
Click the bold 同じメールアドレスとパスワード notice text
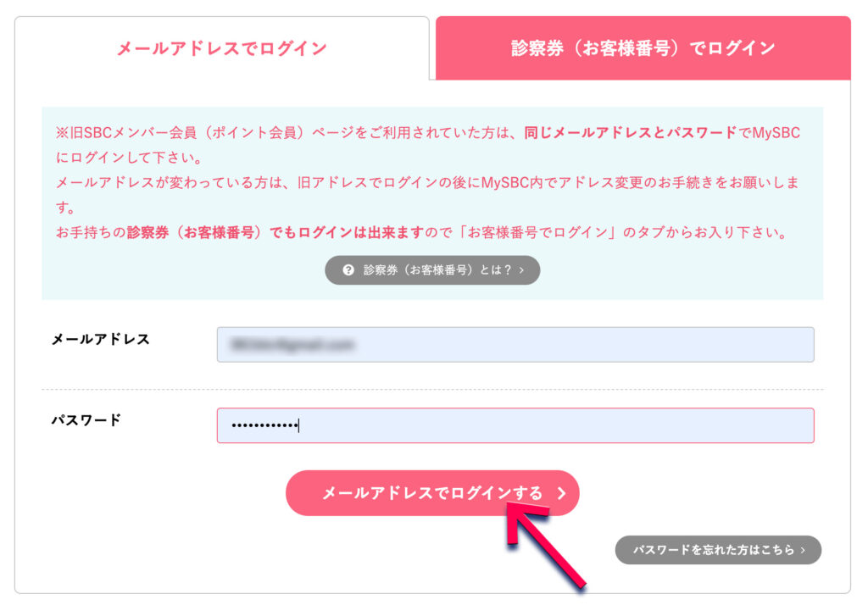tap(631, 133)
